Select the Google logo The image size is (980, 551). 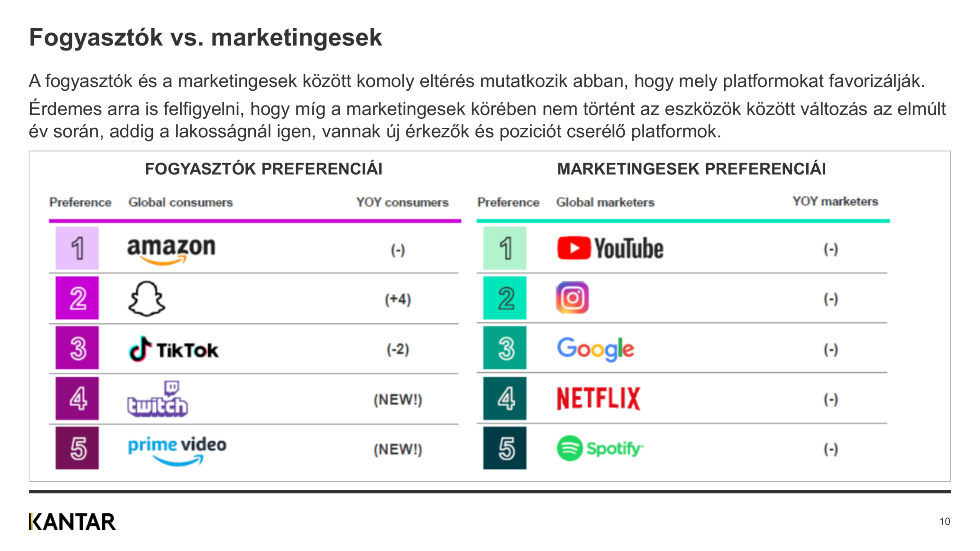[595, 349]
